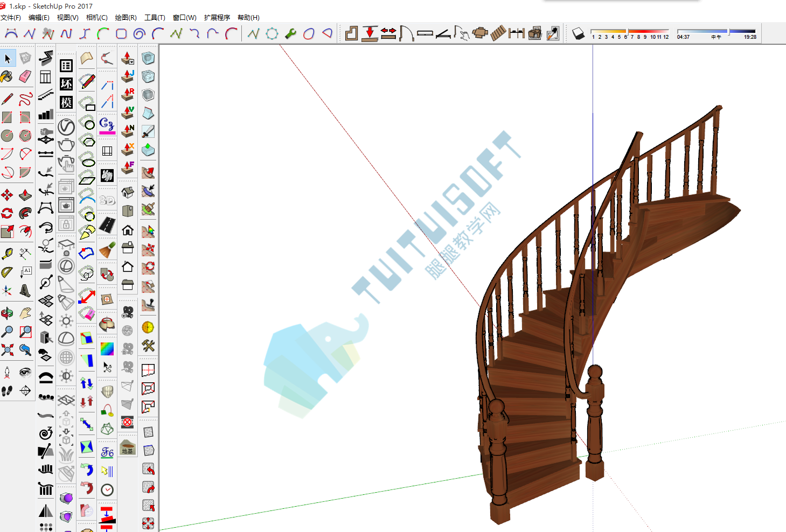Activate the Walk footprints tool
The width and height of the screenshot is (786, 532).
[7, 390]
